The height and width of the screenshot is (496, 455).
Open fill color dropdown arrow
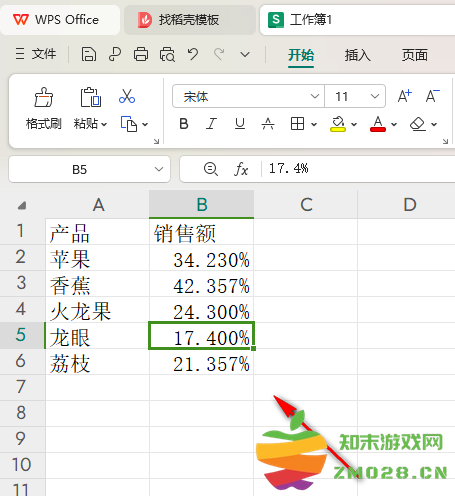coord(354,124)
